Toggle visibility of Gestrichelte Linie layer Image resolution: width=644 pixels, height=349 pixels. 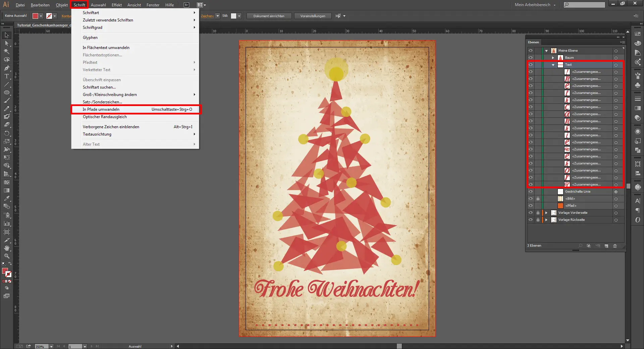coord(531,192)
